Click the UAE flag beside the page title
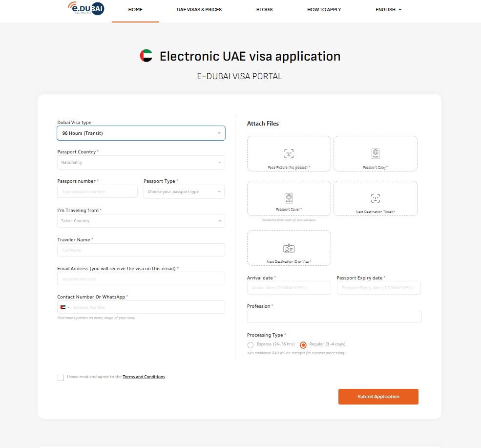481x448 pixels. tap(146, 56)
